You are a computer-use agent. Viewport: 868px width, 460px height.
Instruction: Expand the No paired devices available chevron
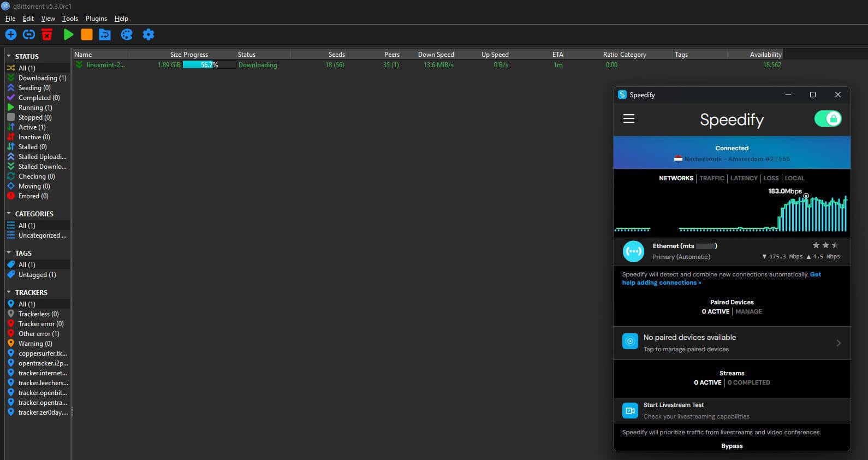tap(839, 343)
